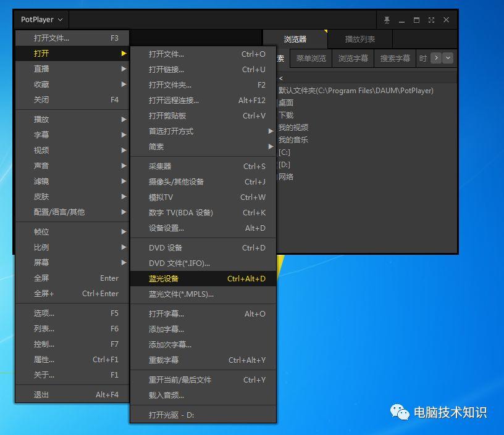Viewport: 504px width, 435px height.
Task: Choose DVD 文件(*.IFO)...
Action: (x=203, y=263)
